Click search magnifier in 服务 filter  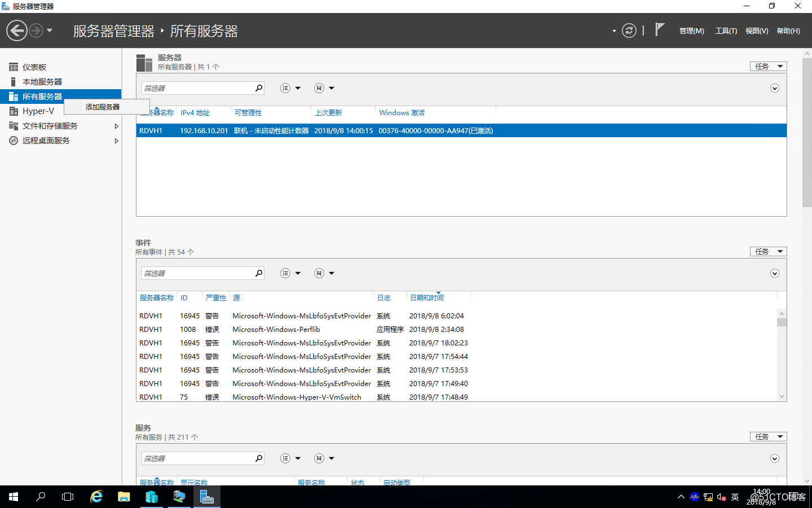pos(259,458)
